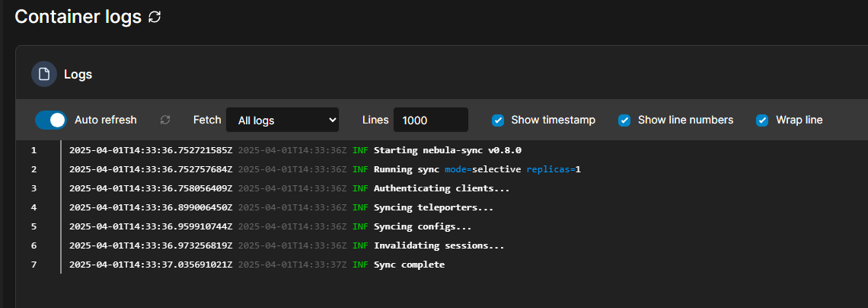Click into the Lines number field
Viewport: 868px width, 308px height.
pos(430,120)
